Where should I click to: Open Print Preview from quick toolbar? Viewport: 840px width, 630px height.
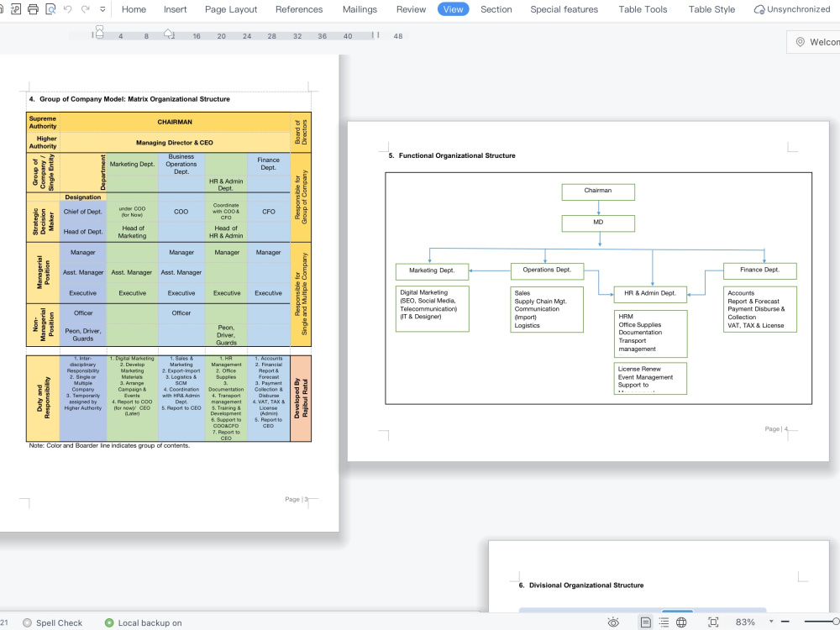(50, 9)
